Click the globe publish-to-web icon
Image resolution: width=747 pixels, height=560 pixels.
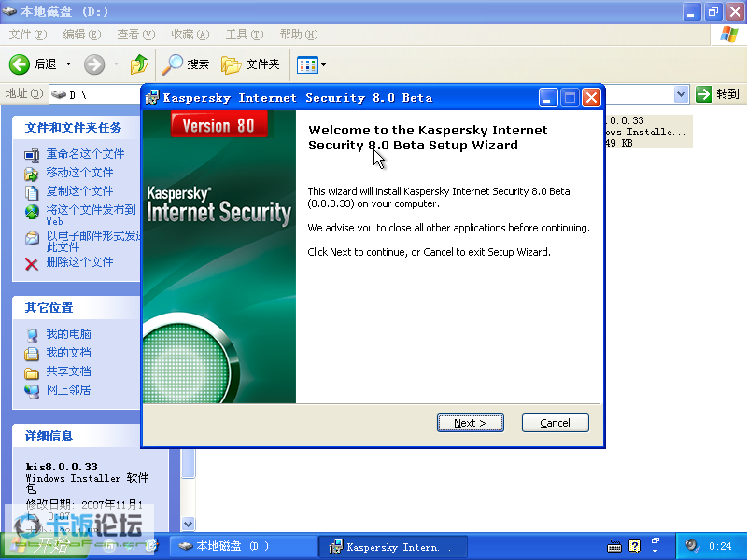point(32,212)
